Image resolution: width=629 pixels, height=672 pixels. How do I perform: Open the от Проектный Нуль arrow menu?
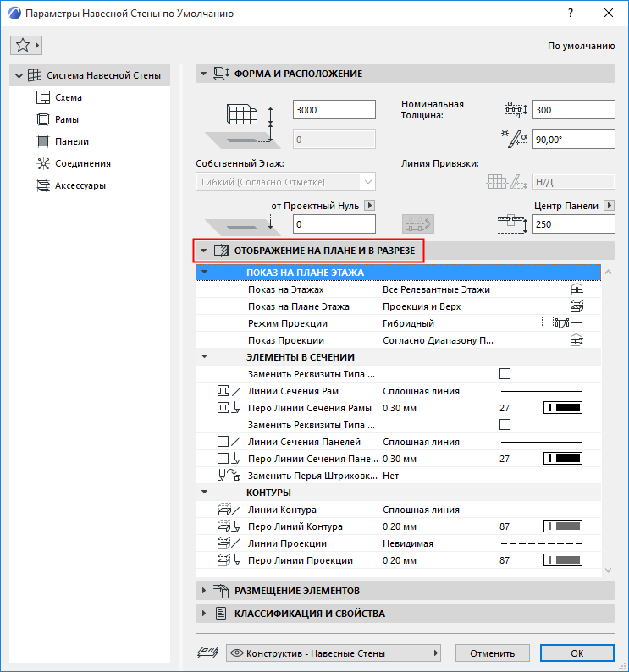click(369, 206)
